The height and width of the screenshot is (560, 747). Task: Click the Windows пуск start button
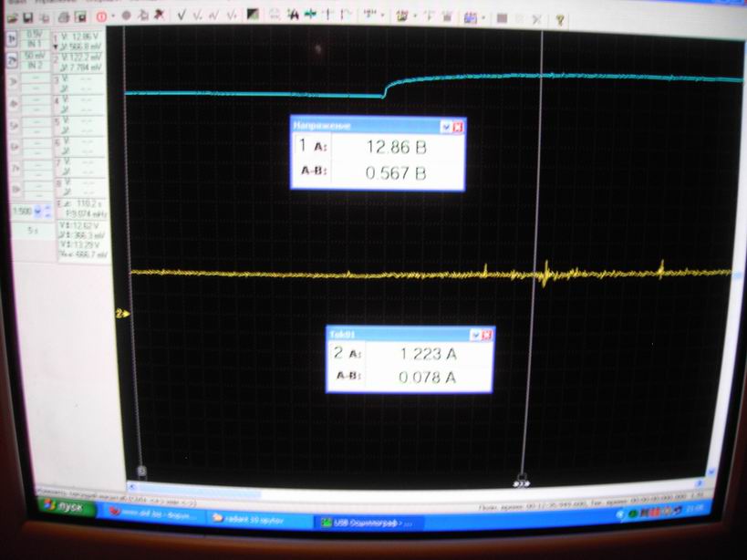64,508
